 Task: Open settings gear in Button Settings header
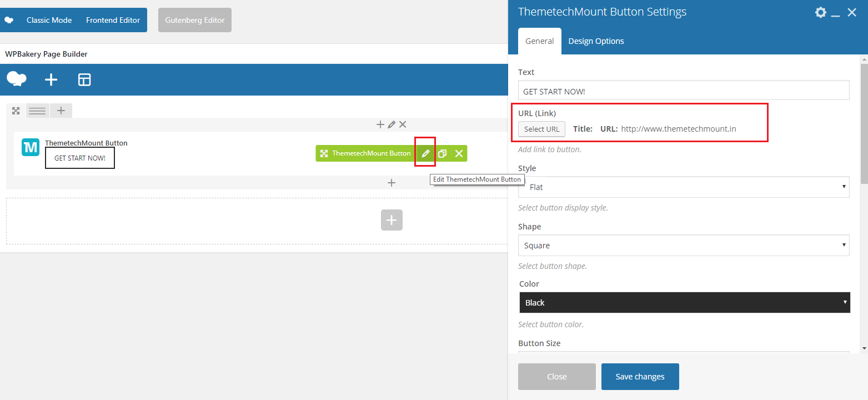click(x=821, y=12)
